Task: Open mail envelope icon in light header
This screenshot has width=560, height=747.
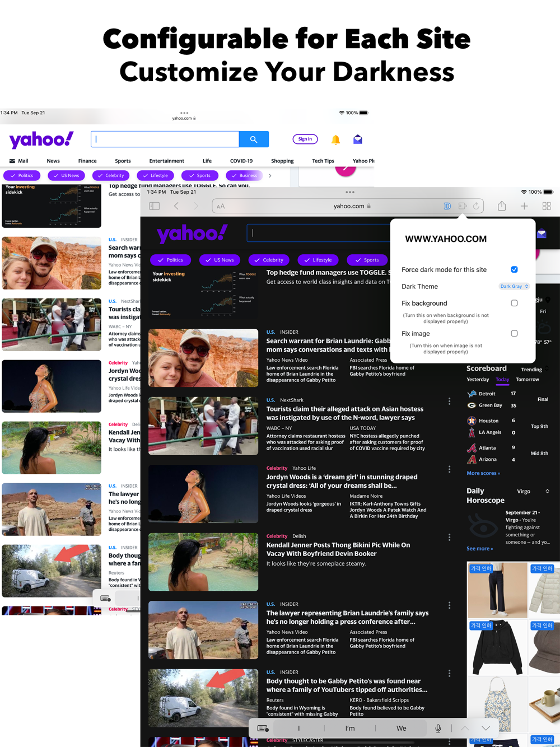Action: pyautogui.click(x=358, y=139)
